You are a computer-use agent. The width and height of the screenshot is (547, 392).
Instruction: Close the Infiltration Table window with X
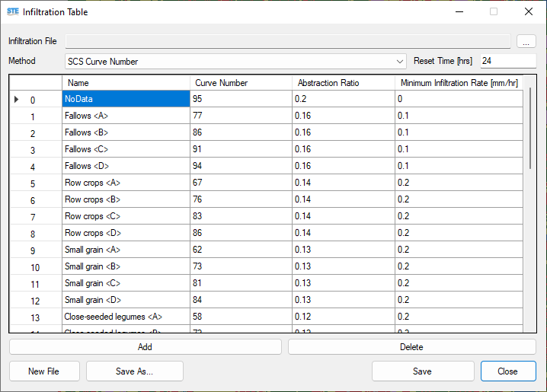pyautogui.click(x=529, y=12)
